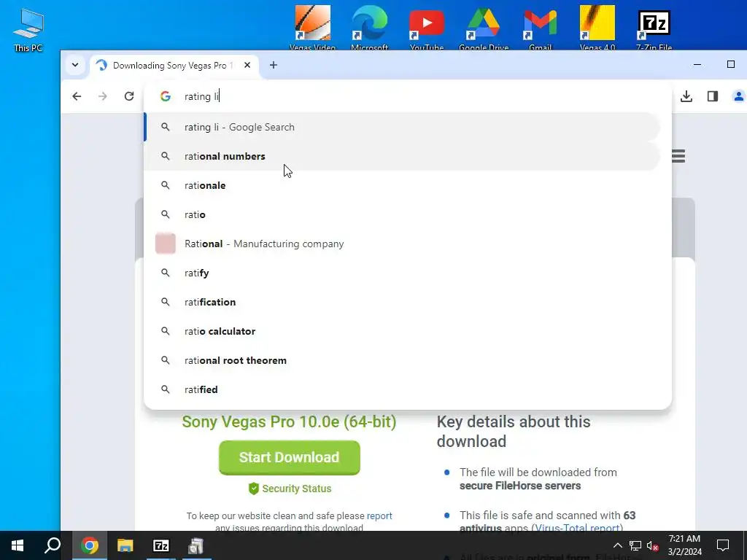
Task: Select the 'rational root theorem' suggestion
Action: point(403,360)
